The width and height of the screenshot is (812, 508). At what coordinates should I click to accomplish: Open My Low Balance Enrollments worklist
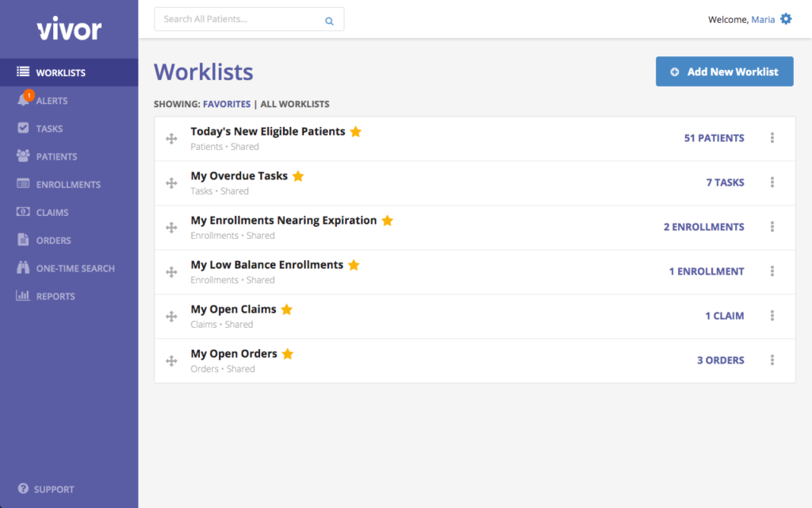coord(266,265)
